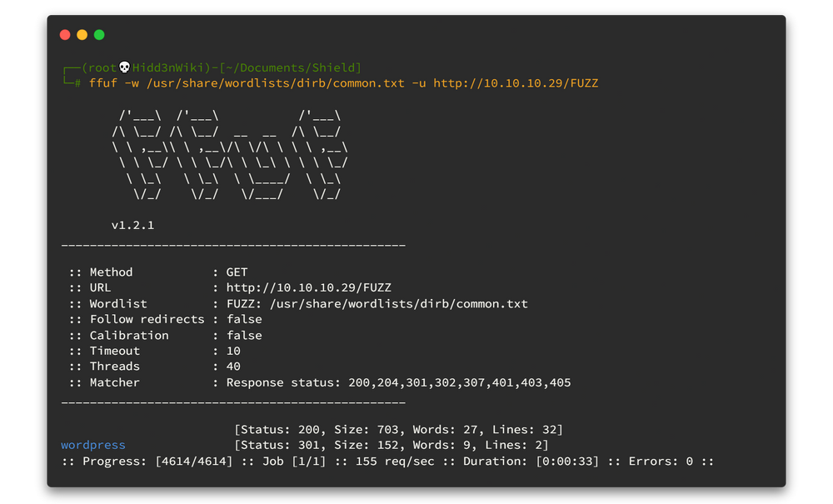Click the Timeout value 10
833x504 pixels.
[233, 351]
